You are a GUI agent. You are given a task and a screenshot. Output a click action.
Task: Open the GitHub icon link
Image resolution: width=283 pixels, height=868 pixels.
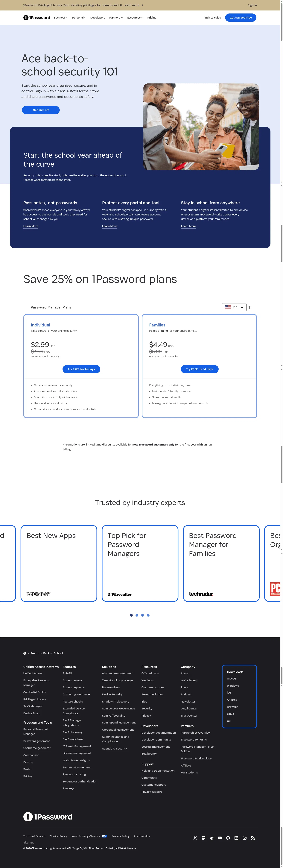228,838
